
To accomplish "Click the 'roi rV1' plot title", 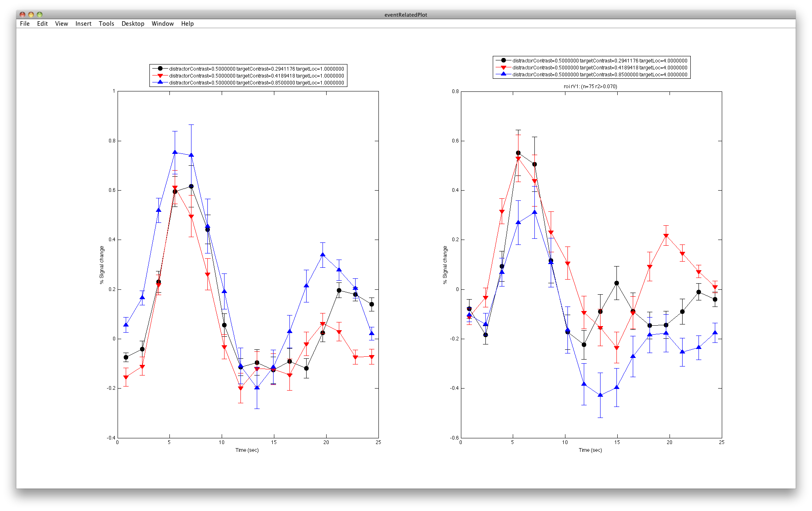I will pos(590,86).
